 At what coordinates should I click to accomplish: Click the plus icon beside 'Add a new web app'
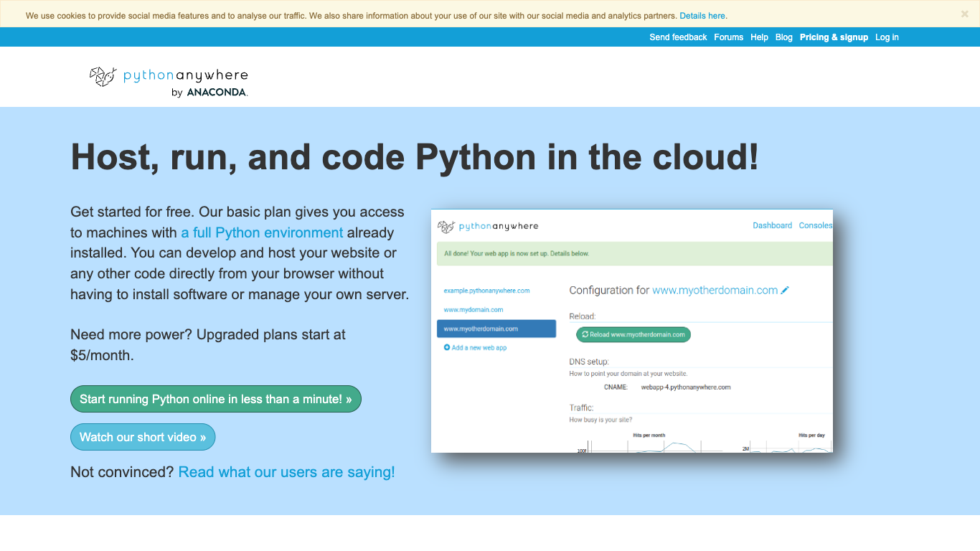(x=447, y=347)
